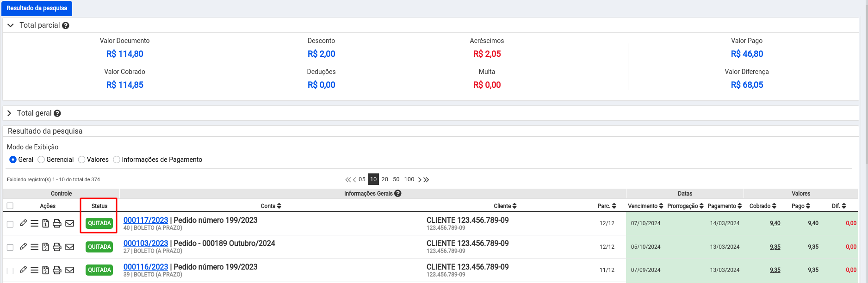Image resolution: width=868 pixels, height=283 pixels.
Task: Show 50 records per page
Action: point(397,179)
